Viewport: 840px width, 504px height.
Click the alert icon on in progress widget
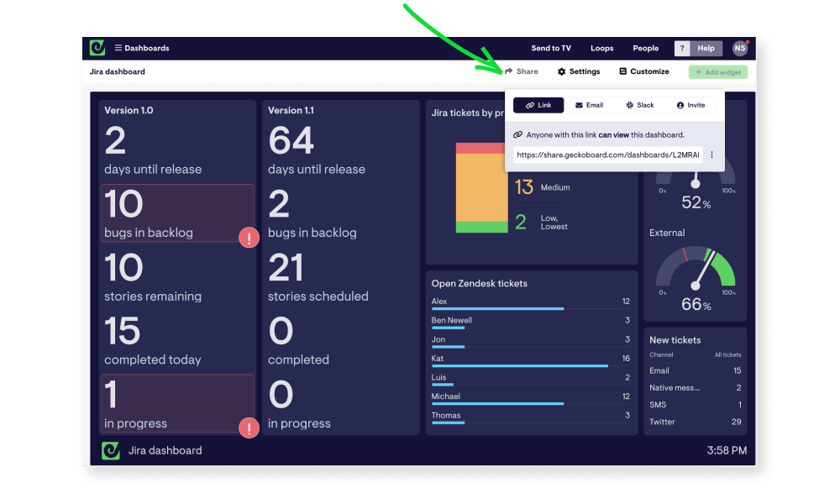coord(249,428)
